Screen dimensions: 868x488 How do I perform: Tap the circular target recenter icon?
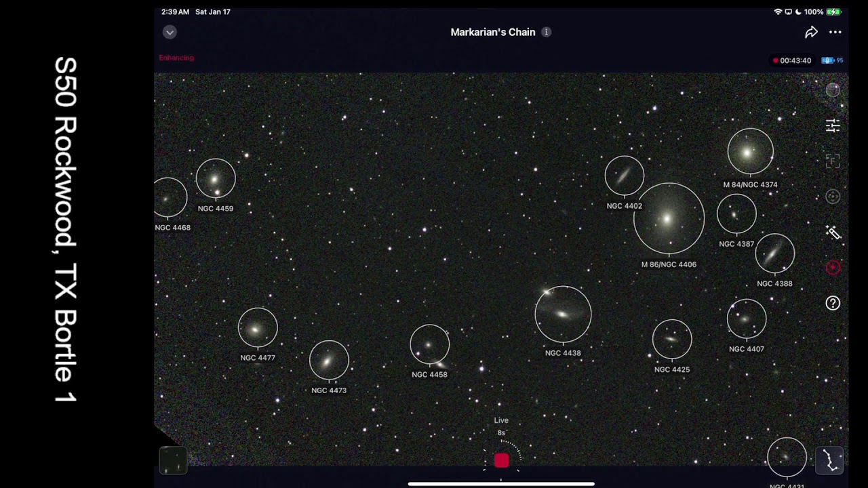[833, 197]
